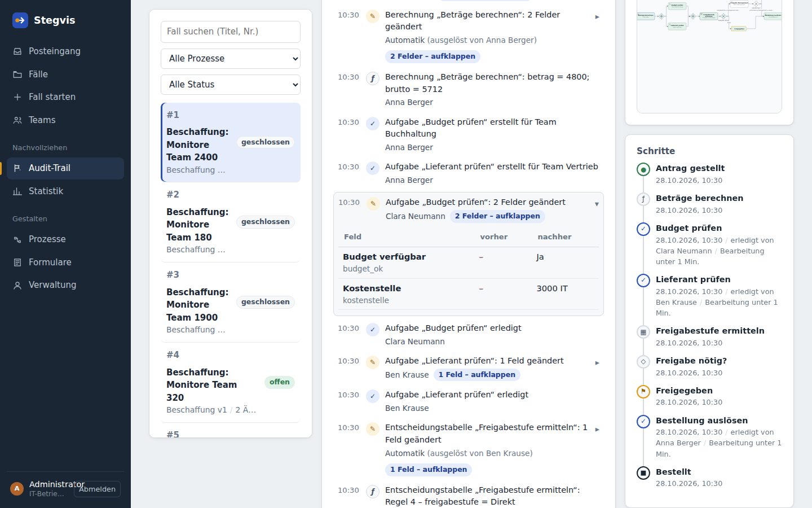
Task: Select case #1 Monitore Team 2400
Action: 231,142
